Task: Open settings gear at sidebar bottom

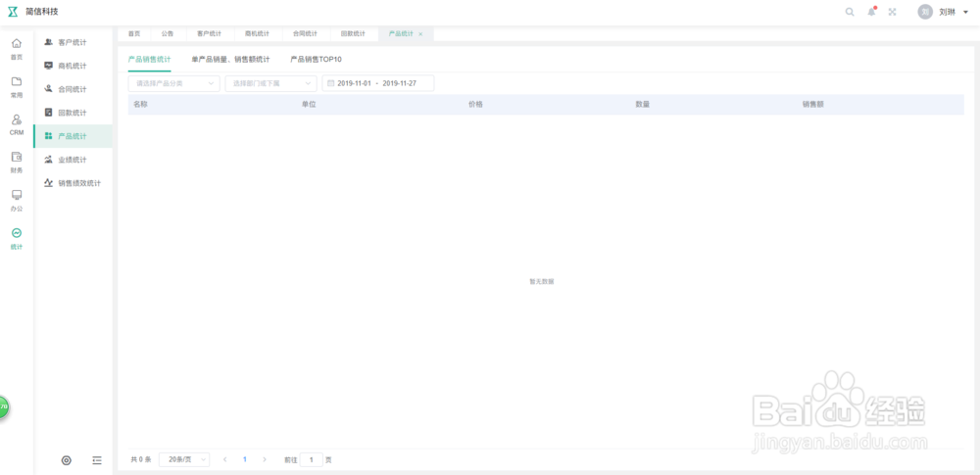Action: coord(67,460)
